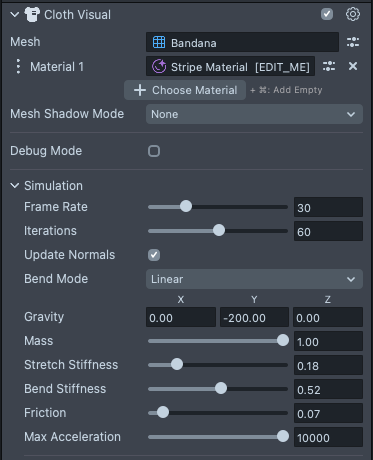Open the Mesh Shadow Mode dropdown

pos(254,114)
